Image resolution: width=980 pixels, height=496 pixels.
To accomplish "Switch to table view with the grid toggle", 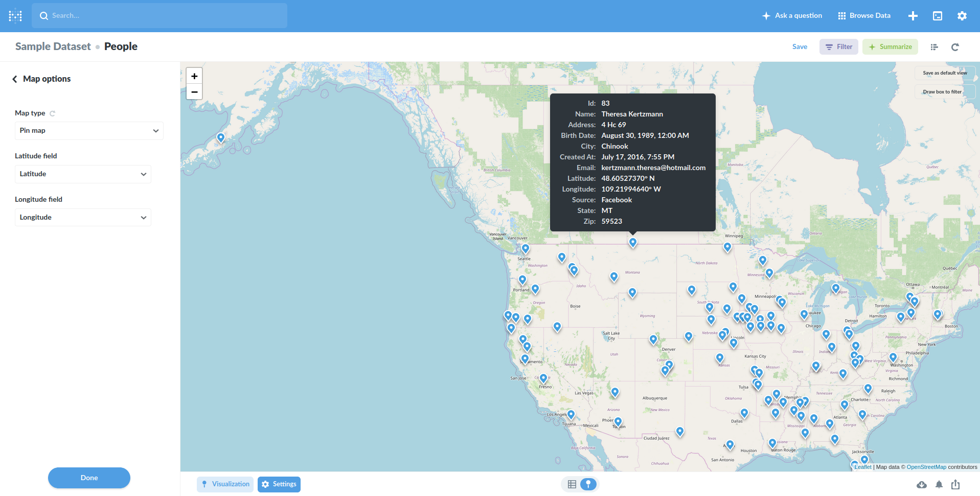I will point(572,484).
